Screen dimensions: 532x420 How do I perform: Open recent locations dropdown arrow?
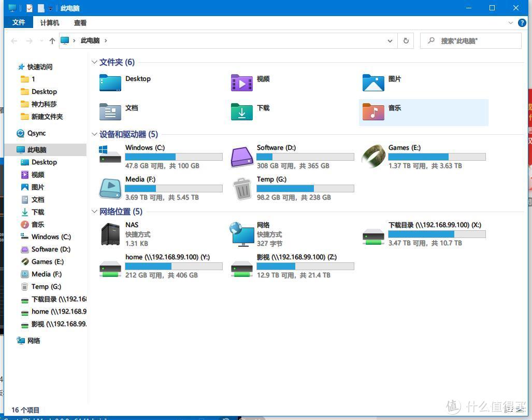41,41
